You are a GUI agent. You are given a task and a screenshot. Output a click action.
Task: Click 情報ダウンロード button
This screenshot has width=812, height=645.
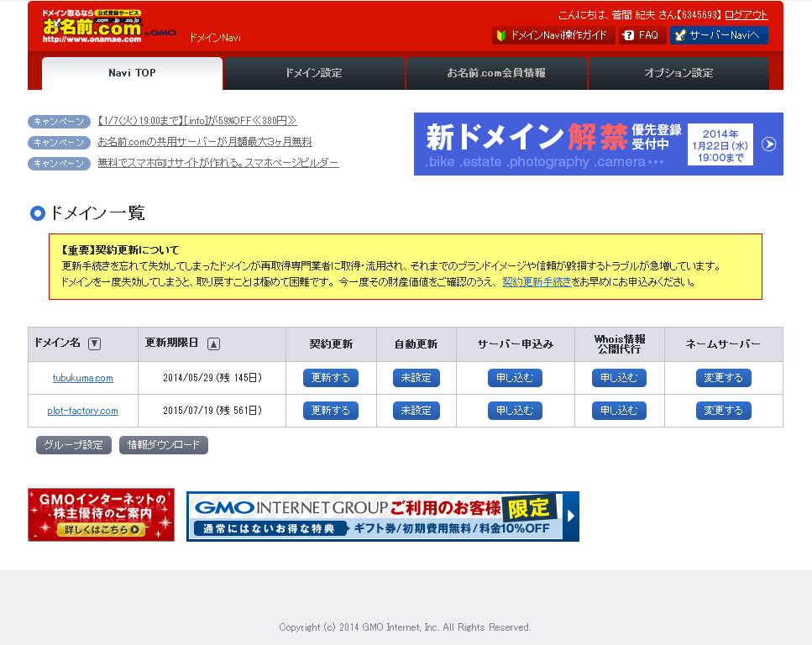point(164,445)
